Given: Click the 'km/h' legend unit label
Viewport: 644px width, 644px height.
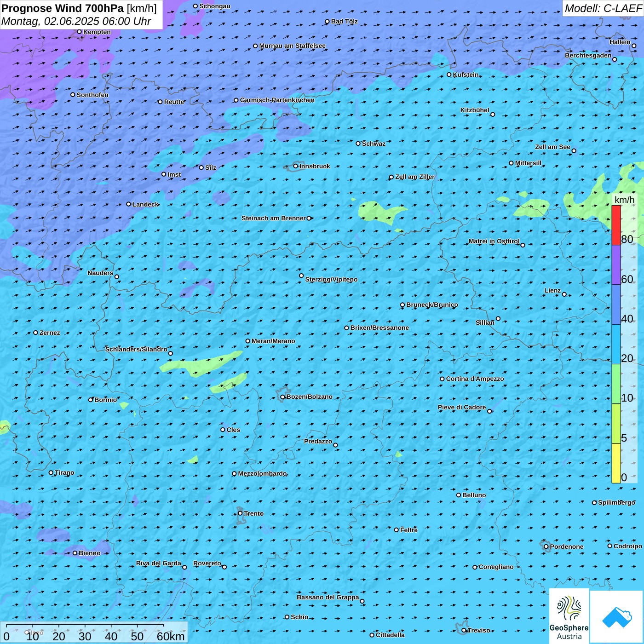Looking at the screenshot, I should 625,200.
